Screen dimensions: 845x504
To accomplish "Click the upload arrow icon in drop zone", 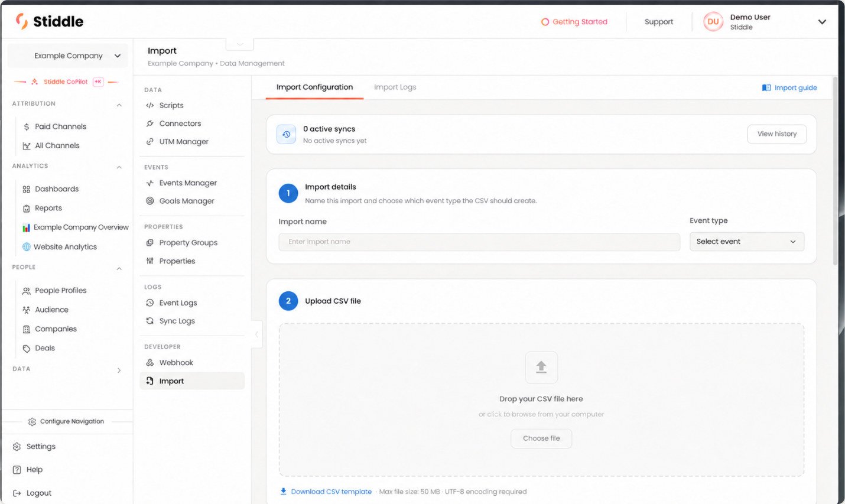I will tap(541, 368).
